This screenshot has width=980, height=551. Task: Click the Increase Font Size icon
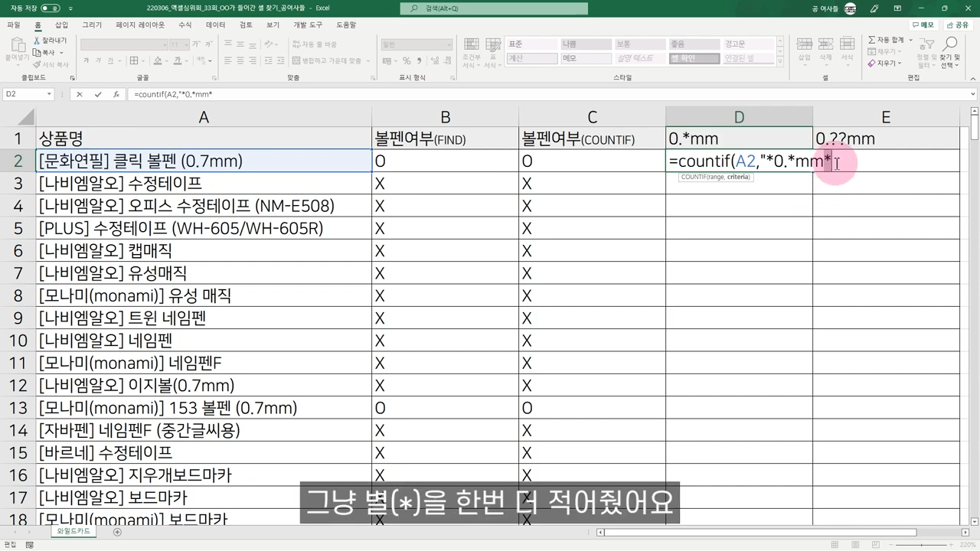click(x=196, y=45)
